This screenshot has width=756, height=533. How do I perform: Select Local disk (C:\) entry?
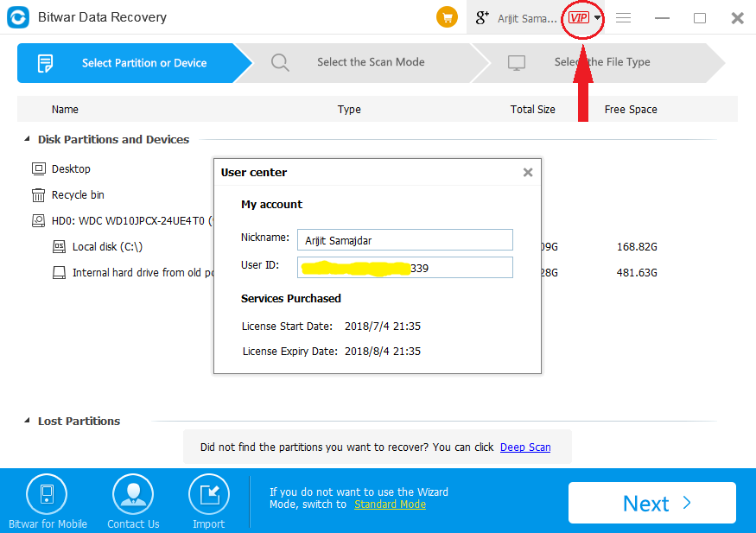click(x=107, y=247)
